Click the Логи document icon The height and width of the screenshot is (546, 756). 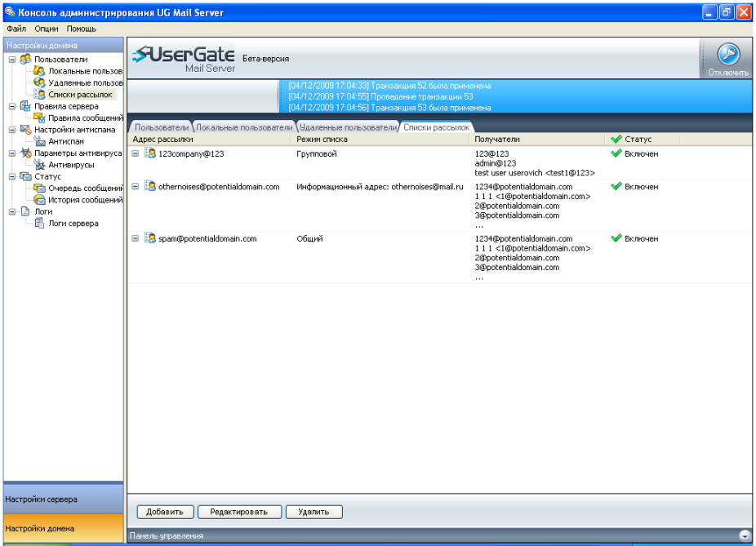25,211
